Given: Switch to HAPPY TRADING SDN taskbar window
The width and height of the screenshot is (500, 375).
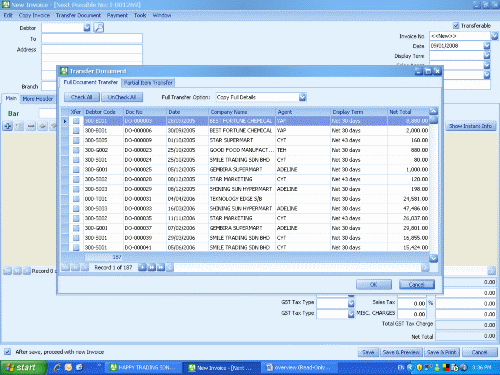Looking at the screenshot, I should (x=143, y=367).
